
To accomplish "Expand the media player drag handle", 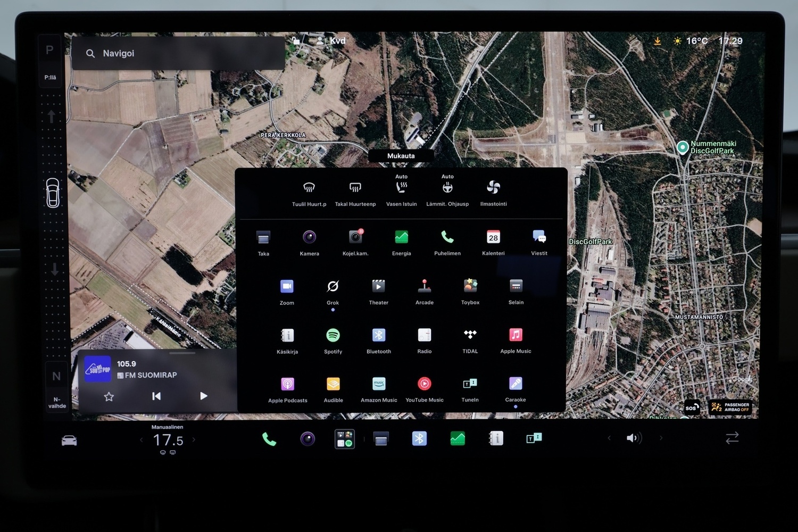I will (x=182, y=353).
